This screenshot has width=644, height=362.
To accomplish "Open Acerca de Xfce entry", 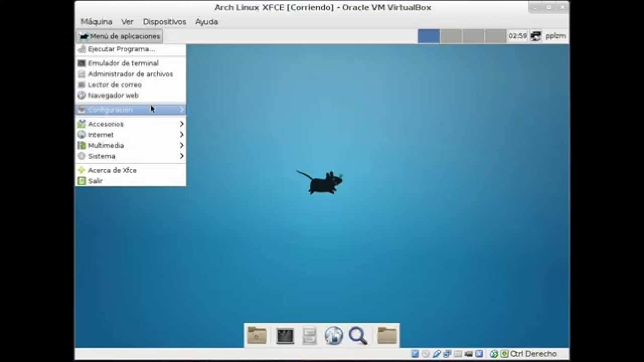I will point(131,170).
